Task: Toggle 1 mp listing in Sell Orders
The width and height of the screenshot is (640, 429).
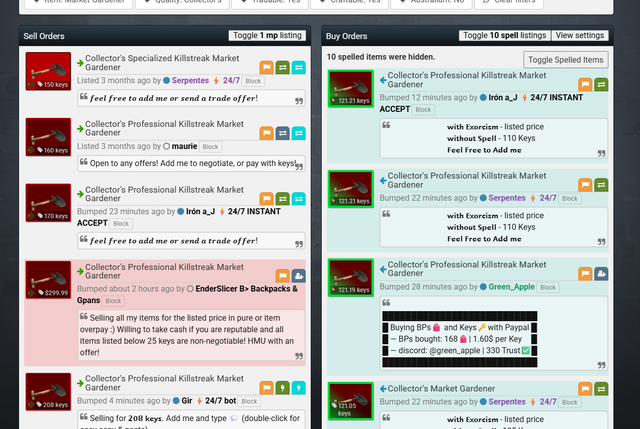Action: click(x=267, y=36)
